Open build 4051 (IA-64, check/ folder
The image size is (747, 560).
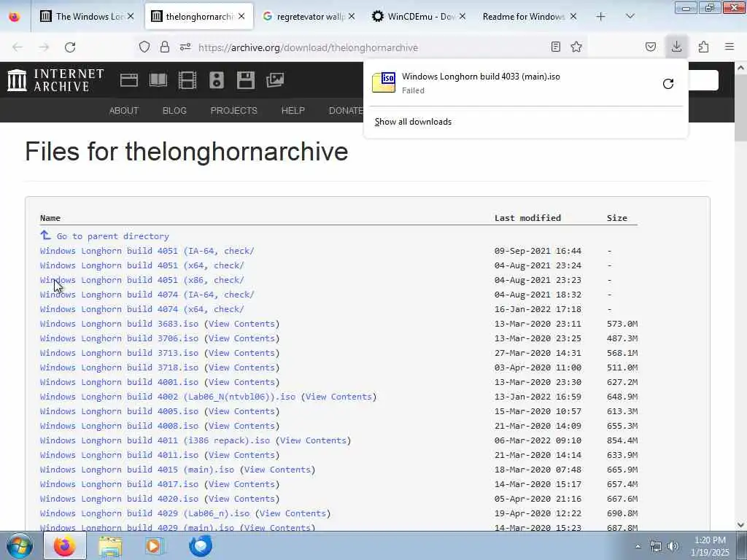[x=147, y=251]
